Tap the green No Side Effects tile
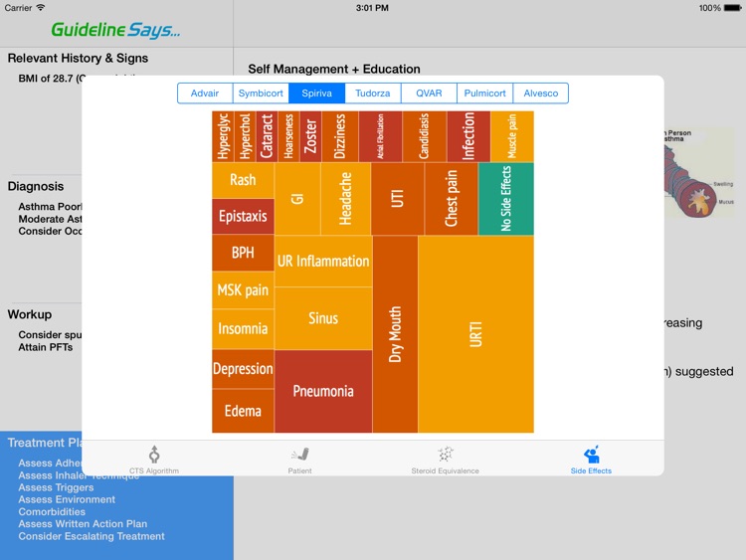Viewport: 746px width, 560px height. pyautogui.click(x=506, y=199)
